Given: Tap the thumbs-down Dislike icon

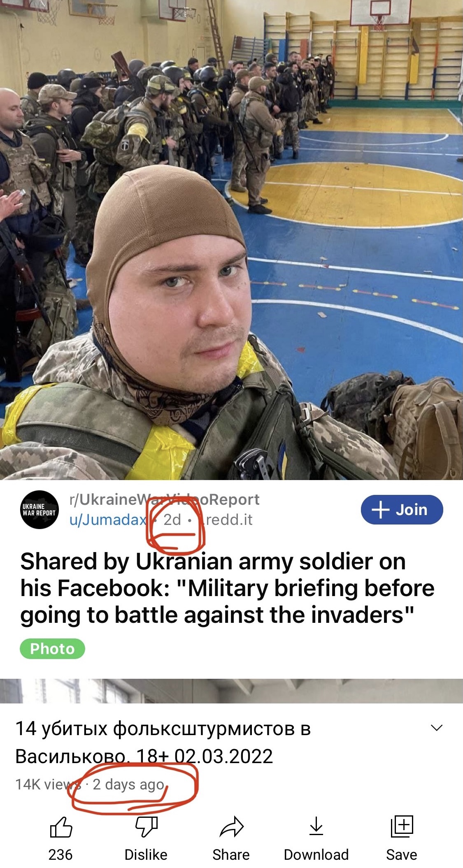Looking at the screenshot, I should (x=146, y=827).
